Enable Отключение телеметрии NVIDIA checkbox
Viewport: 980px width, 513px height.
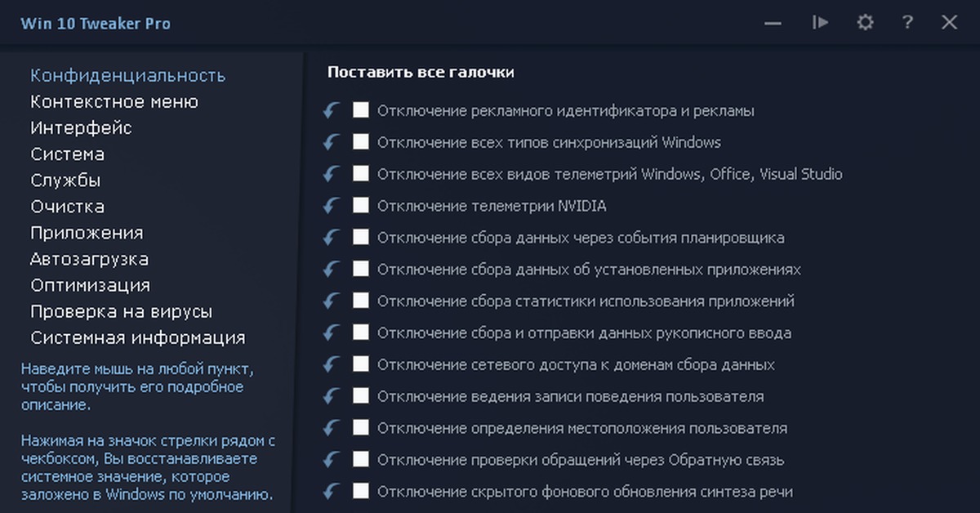pos(361,205)
